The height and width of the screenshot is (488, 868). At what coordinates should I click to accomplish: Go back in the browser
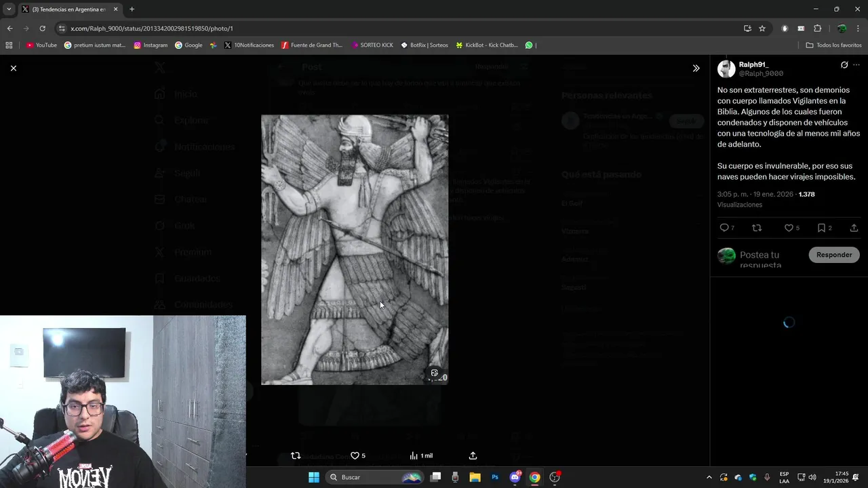coord(9,28)
